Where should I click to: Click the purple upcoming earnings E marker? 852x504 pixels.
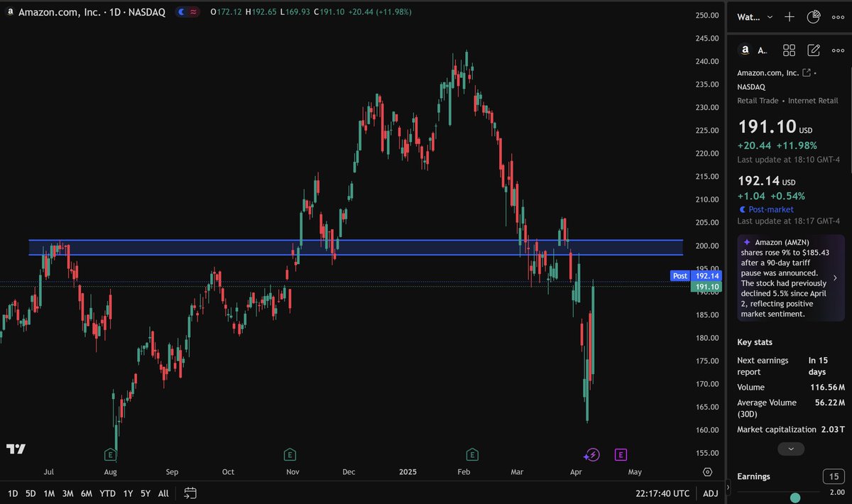(621, 454)
